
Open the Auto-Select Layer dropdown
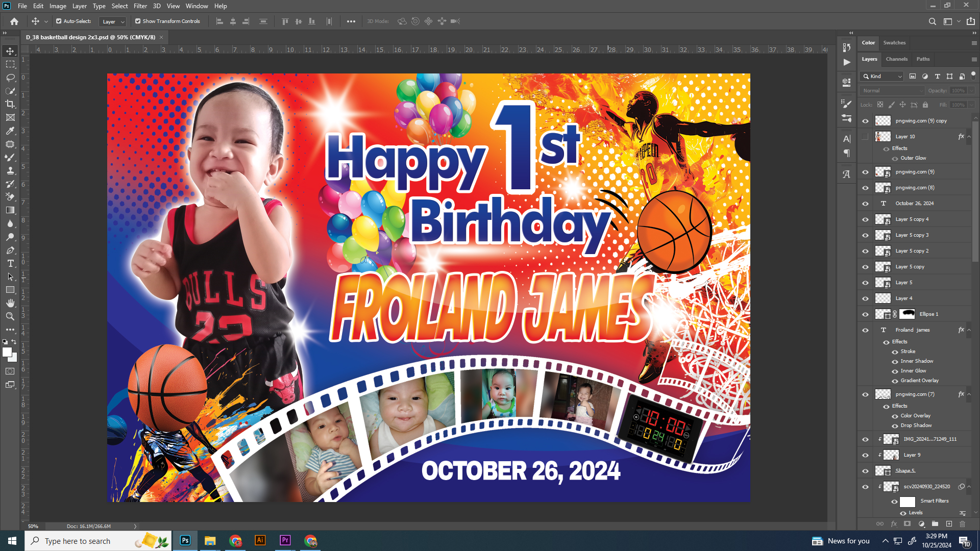[x=113, y=21]
